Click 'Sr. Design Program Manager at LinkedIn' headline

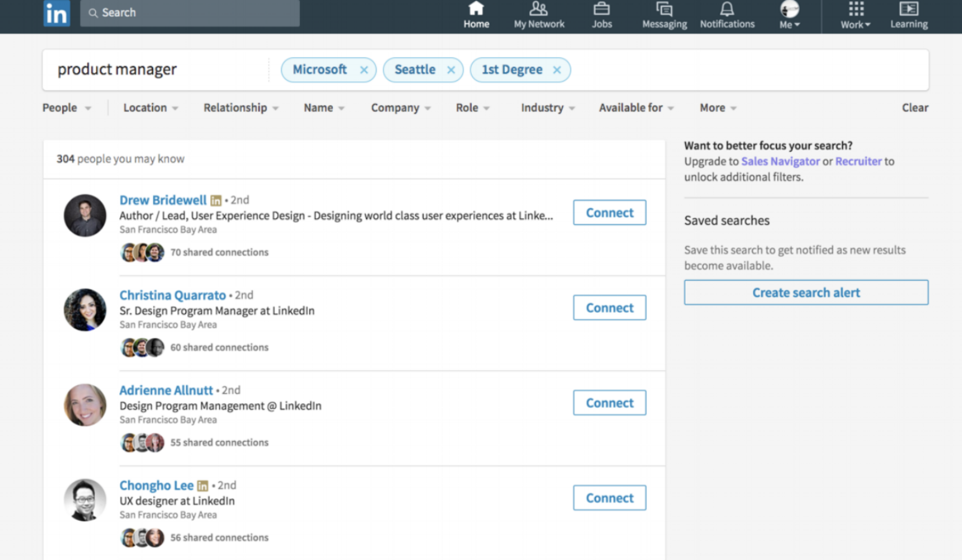pyautogui.click(x=217, y=311)
